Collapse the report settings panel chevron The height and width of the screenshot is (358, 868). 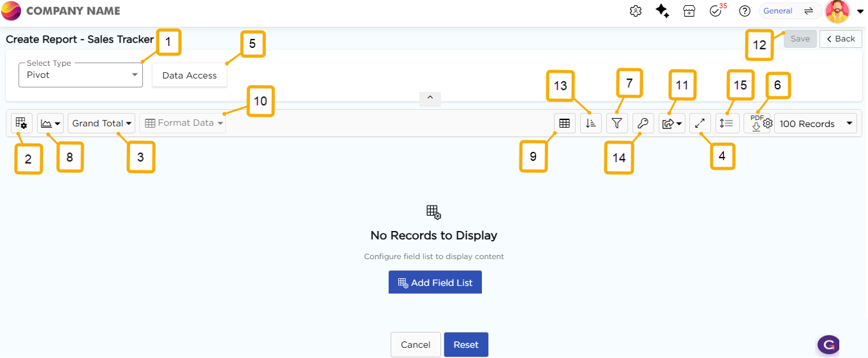pyautogui.click(x=430, y=98)
